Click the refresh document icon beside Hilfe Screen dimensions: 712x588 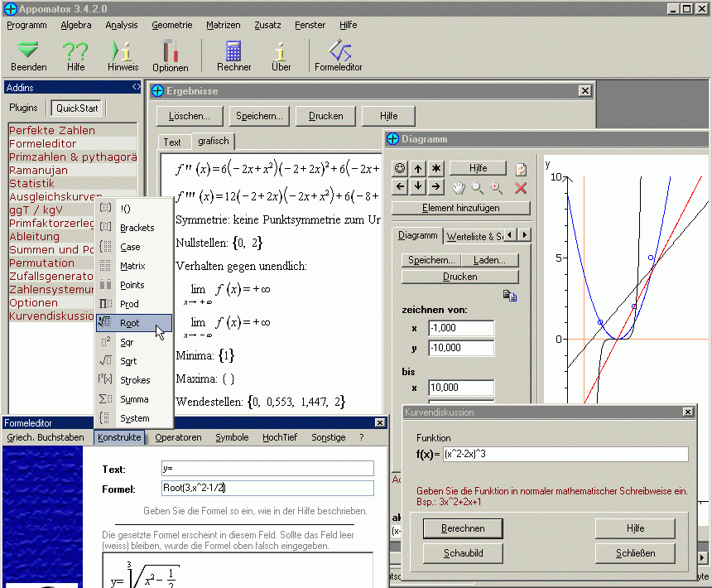[521, 169]
